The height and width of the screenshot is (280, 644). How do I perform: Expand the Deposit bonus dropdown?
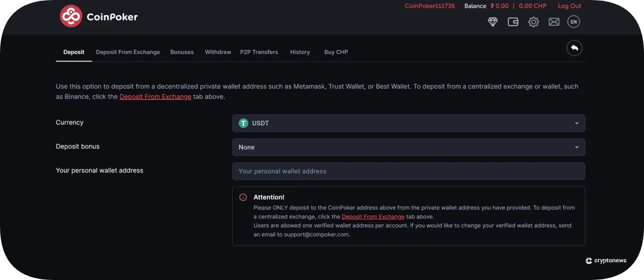[x=408, y=148]
